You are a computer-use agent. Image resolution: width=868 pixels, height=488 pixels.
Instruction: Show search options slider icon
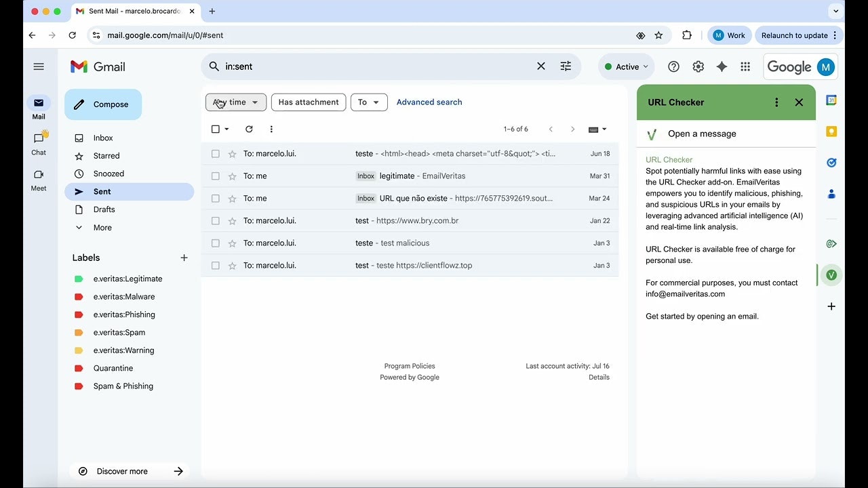[566, 66]
